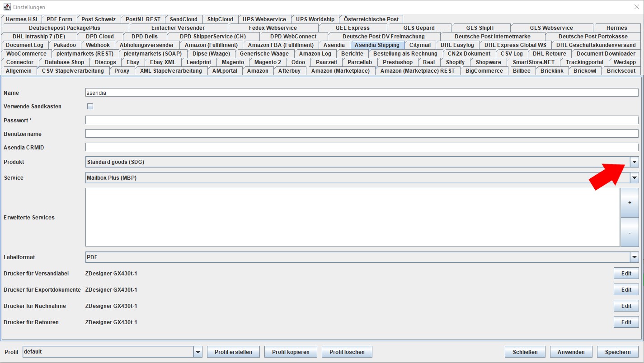Image resolution: width=644 pixels, height=363 pixels.
Task: Edit the Drucker für Retouren printer
Action: 626,322
